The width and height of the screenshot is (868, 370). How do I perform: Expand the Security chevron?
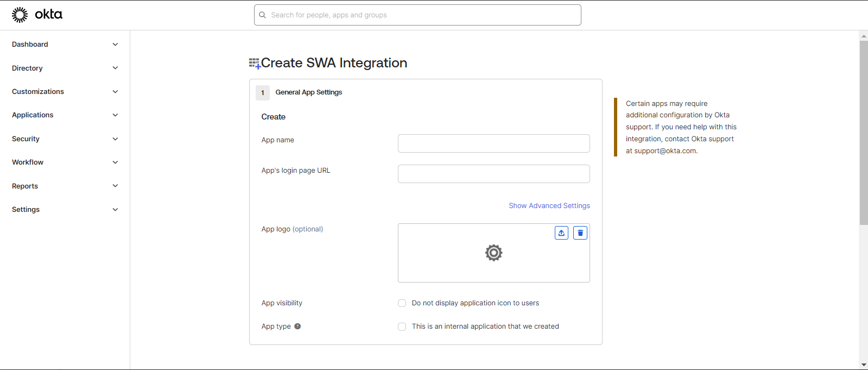pyautogui.click(x=115, y=139)
